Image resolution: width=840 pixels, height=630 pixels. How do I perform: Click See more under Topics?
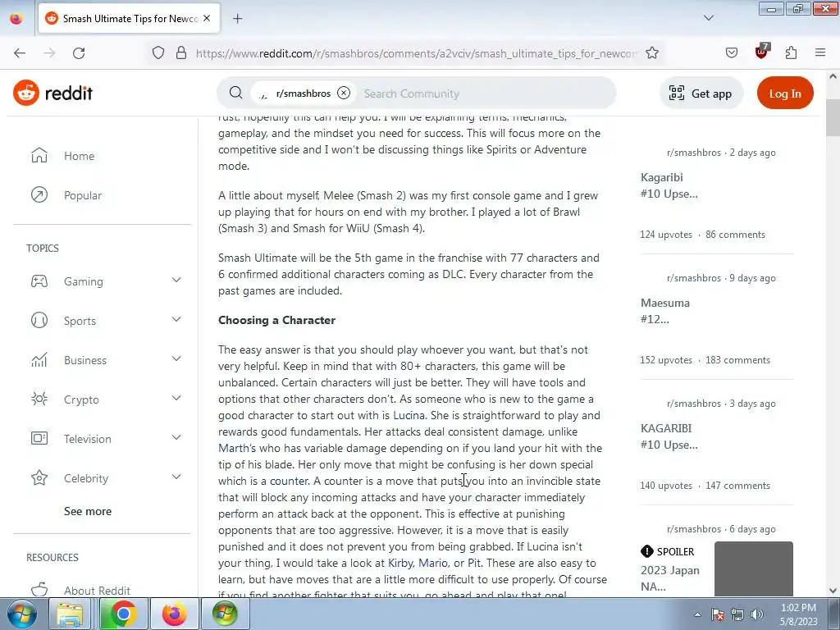(88, 511)
